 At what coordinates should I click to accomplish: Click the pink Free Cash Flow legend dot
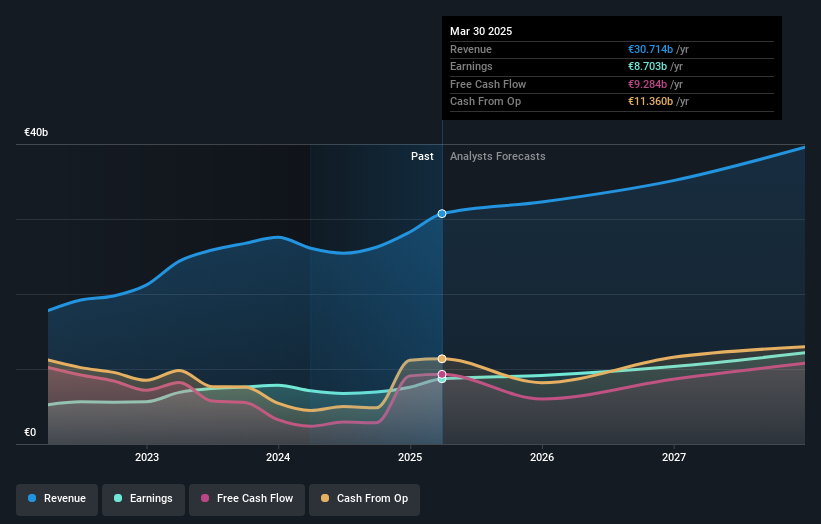(x=205, y=498)
